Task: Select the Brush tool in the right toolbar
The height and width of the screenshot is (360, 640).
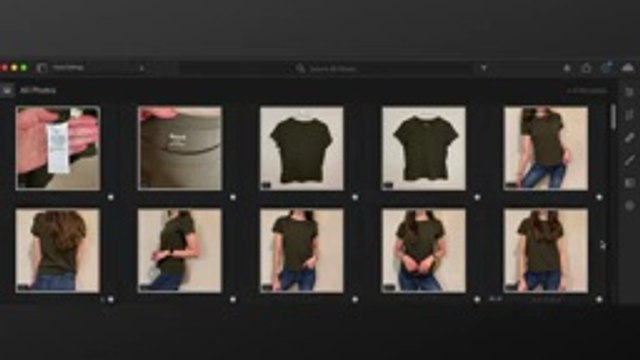Action: 629,160
